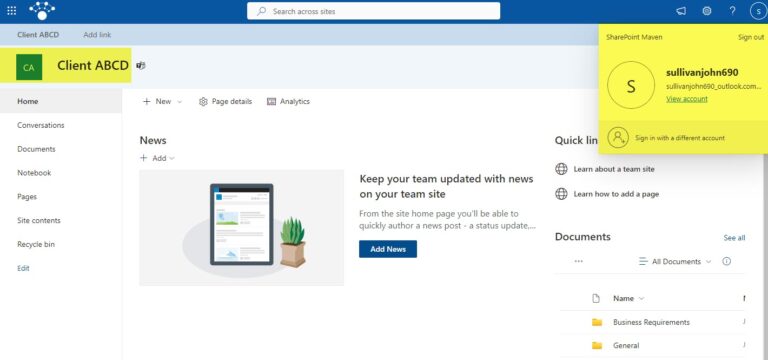This screenshot has height=360, width=768.
Task: Click the View account link
Action: pos(687,99)
